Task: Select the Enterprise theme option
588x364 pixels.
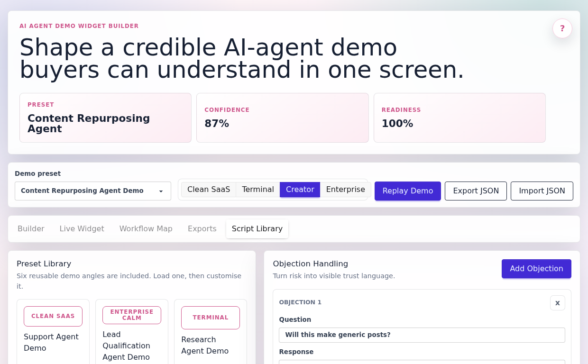Action: [x=346, y=190]
